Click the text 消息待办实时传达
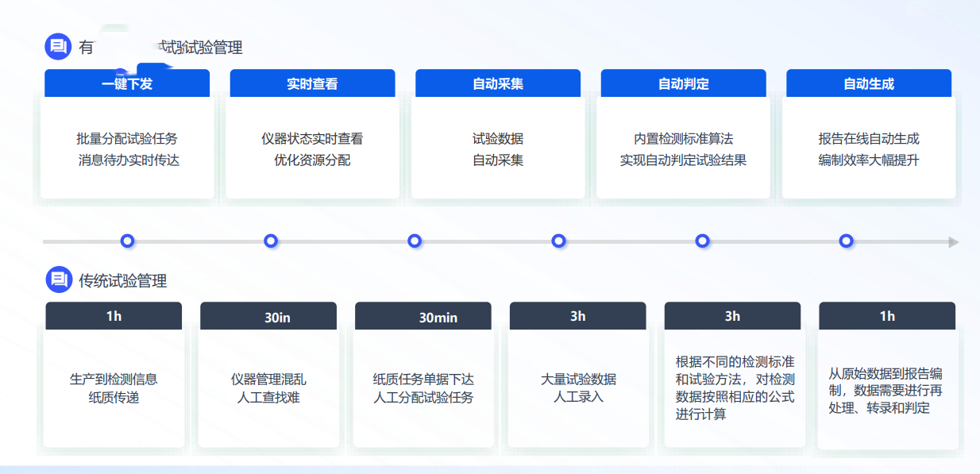 [129, 160]
